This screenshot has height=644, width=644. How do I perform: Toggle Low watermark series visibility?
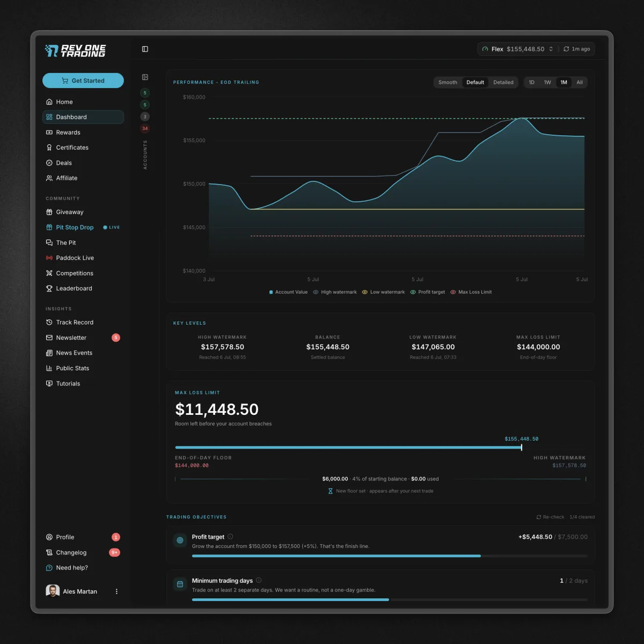click(x=383, y=292)
